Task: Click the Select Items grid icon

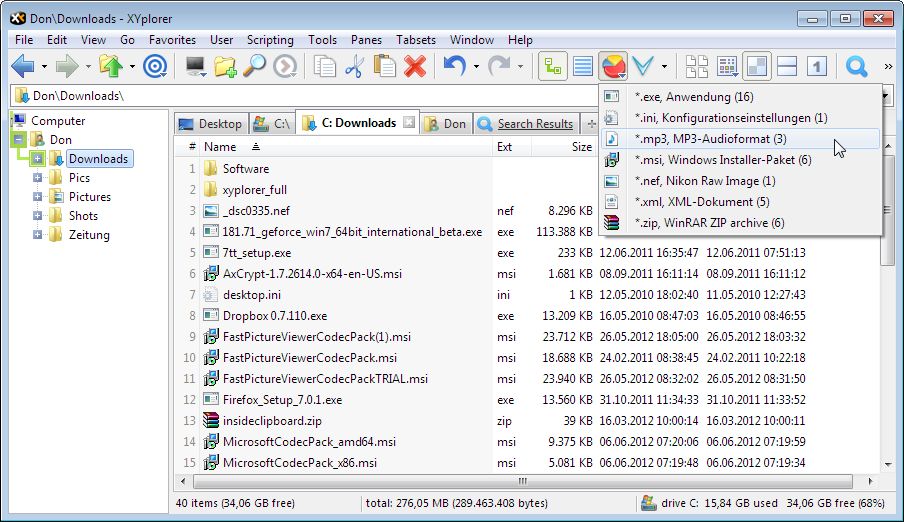Action: point(727,66)
